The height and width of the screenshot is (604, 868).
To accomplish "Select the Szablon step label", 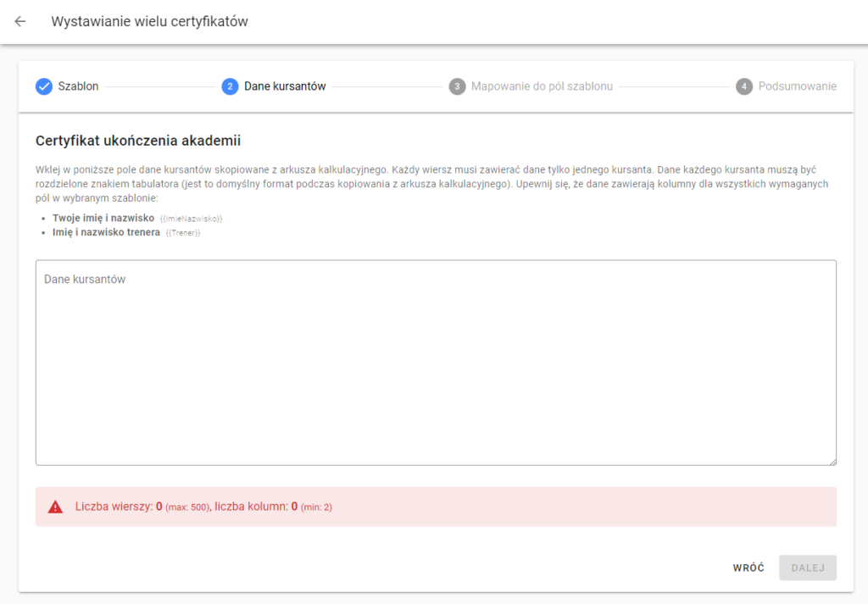I will tap(78, 86).
